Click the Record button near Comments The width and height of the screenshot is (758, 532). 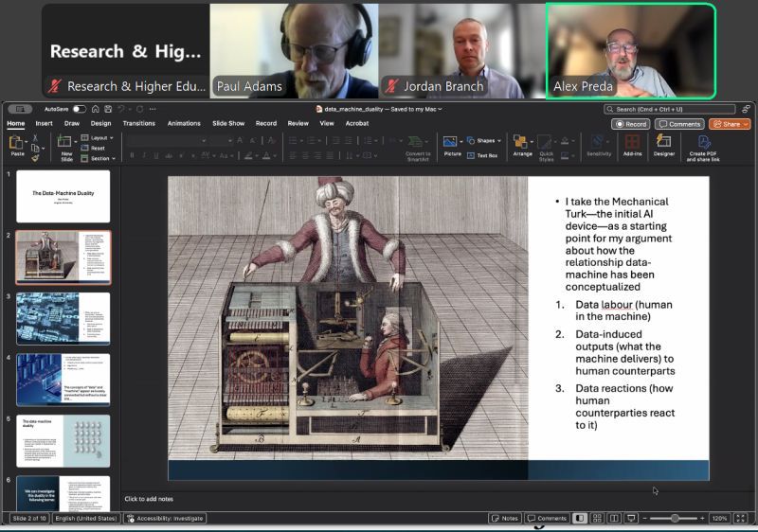coord(630,124)
